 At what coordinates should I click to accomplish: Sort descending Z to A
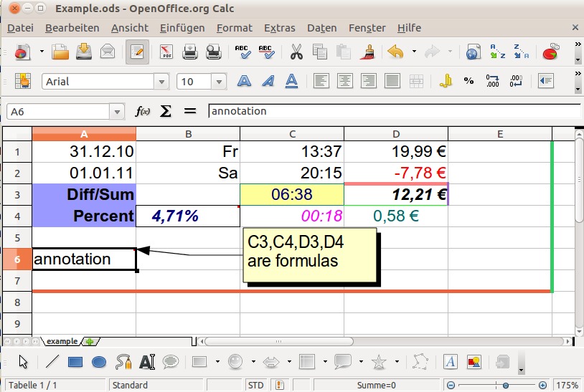[521, 52]
